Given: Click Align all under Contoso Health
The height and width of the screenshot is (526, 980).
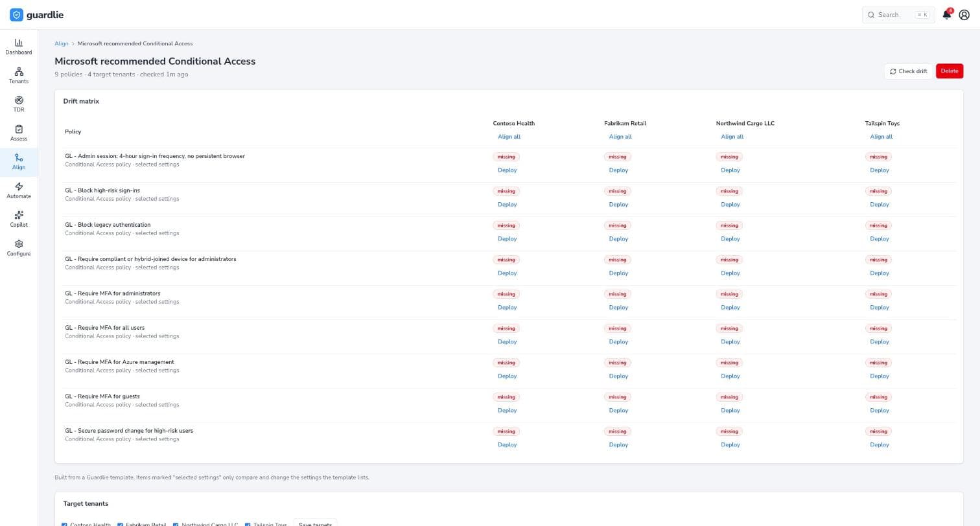Looking at the screenshot, I should [509, 137].
